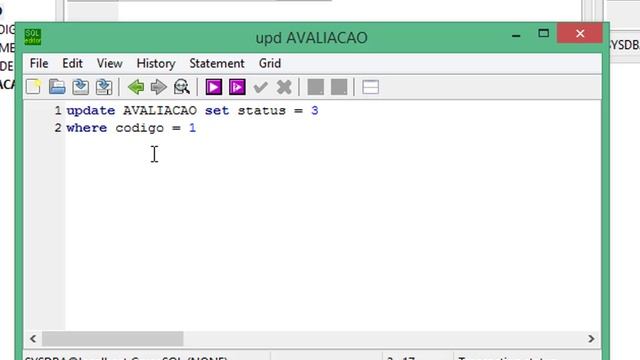Open the search magnifier tool
This screenshot has height=360, width=640.
click(182, 87)
